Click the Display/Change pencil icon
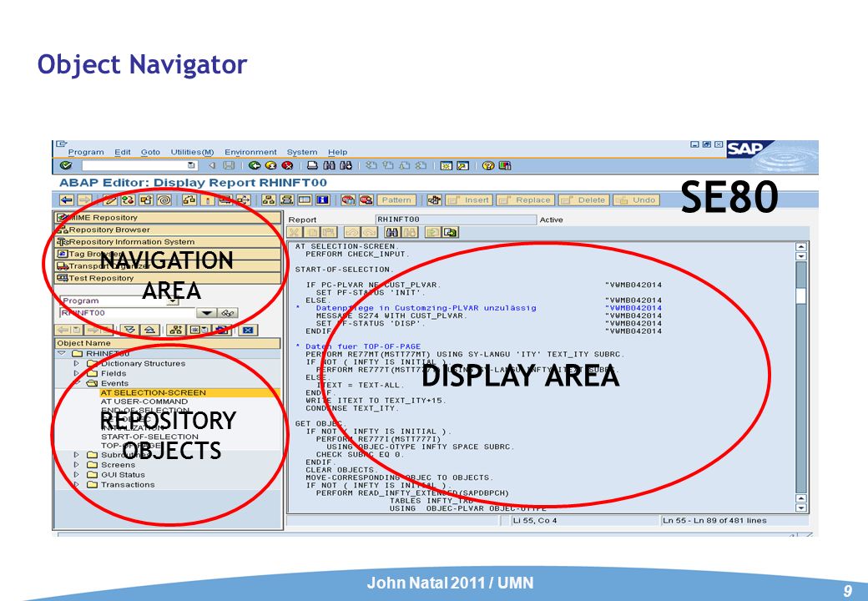The image size is (868, 601). 110,199
